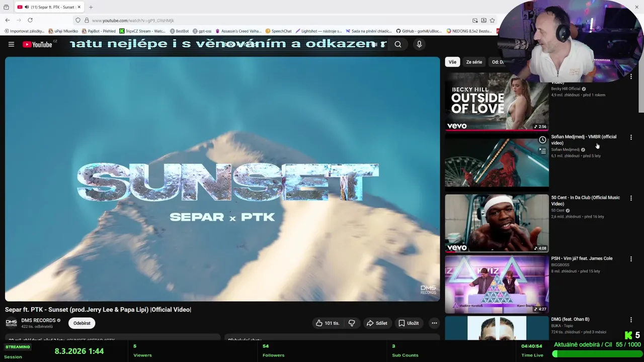Go to YouTube home via logo
The image size is (644, 362).
(x=38, y=44)
